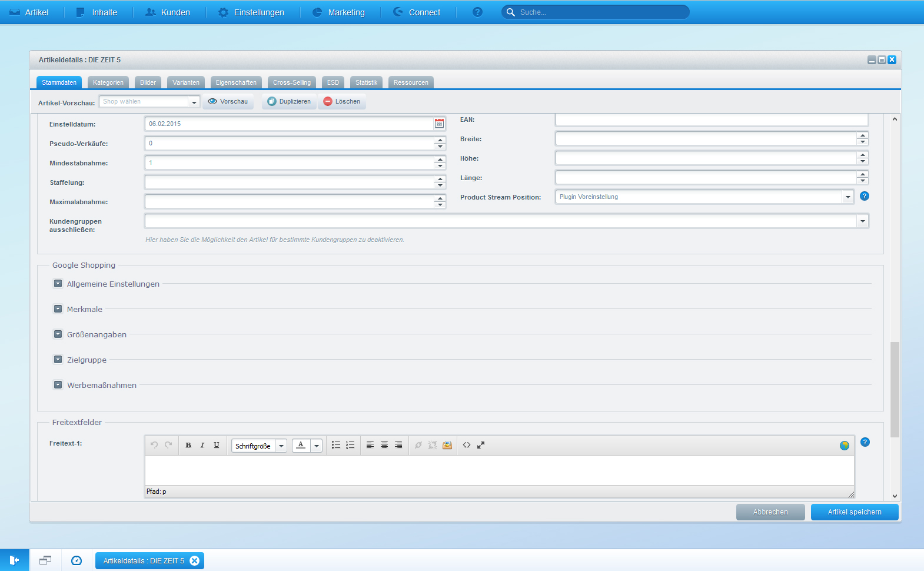Open the Shop wählen preview dropdown
The width and height of the screenshot is (924, 571).
[194, 102]
